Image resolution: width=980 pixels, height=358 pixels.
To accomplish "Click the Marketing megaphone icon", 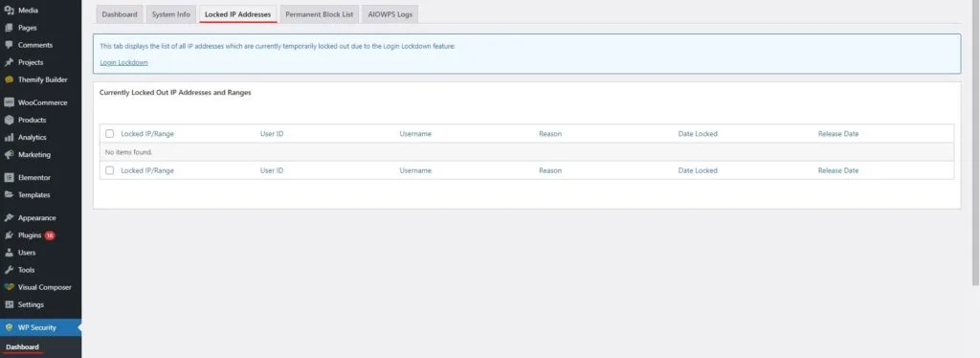I will coord(9,154).
